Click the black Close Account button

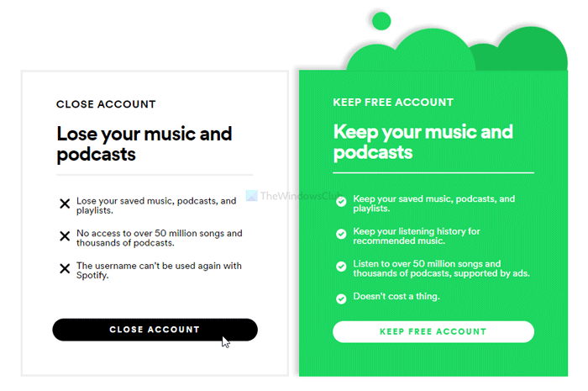click(x=155, y=330)
